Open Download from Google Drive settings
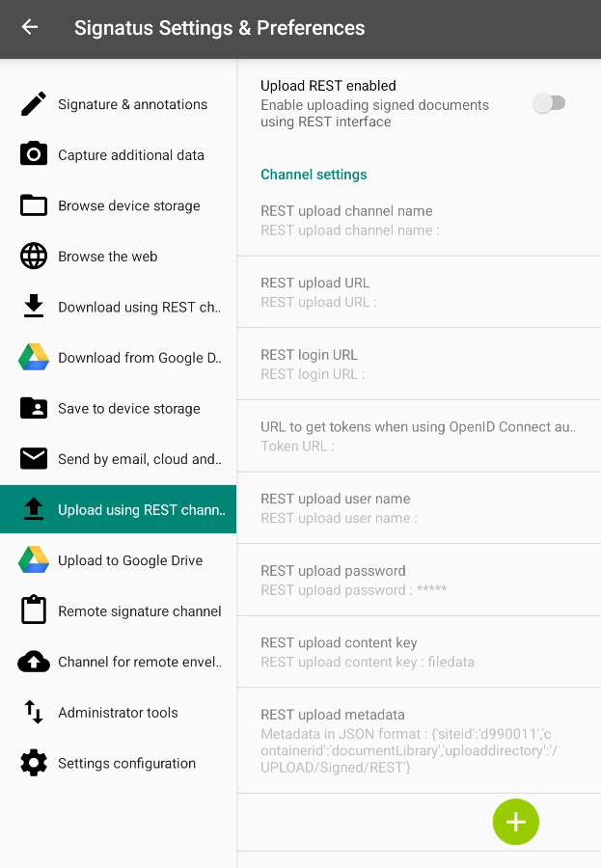Viewport: 601px width, 868px height. point(139,358)
